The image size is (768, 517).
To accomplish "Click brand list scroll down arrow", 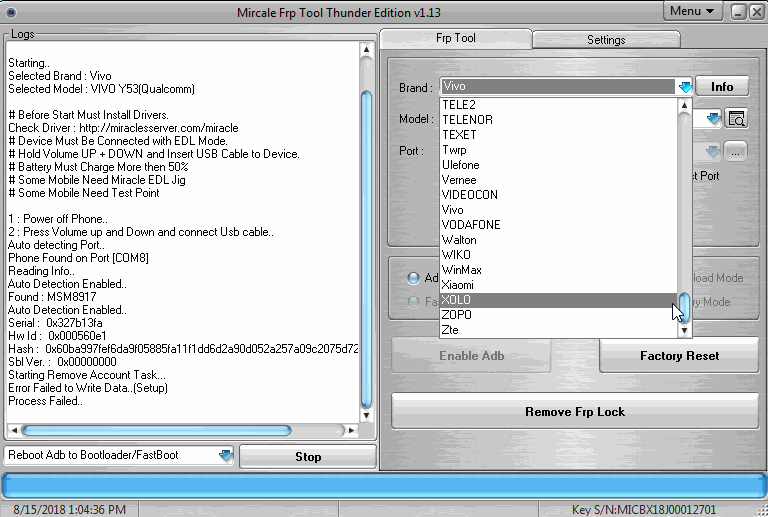I will tap(684, 331).
